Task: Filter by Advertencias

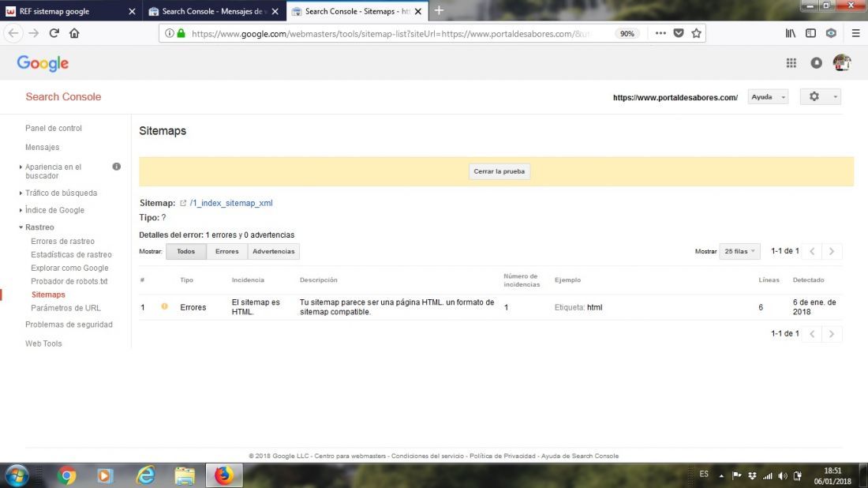Action: click(274, 251)
